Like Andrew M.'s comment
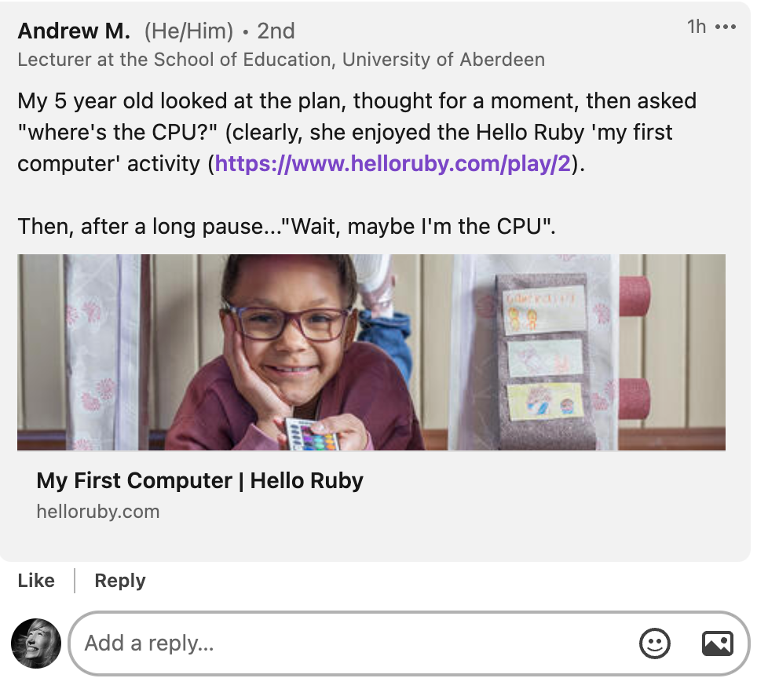This screenshot has width=757, height=700. (36, 581)
